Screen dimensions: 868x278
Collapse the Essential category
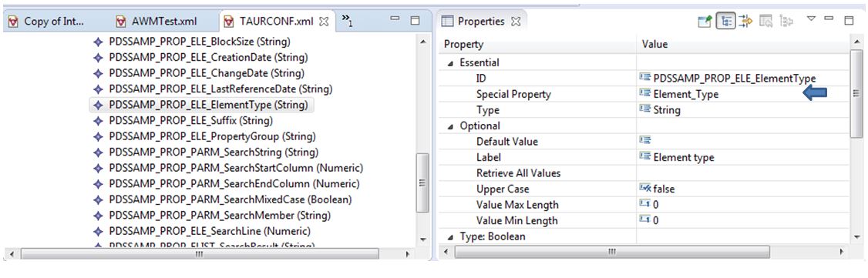[451, 63]
